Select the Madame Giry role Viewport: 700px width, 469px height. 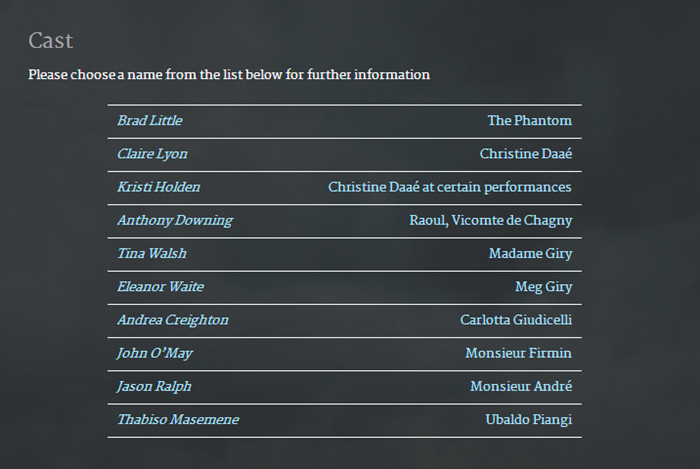click(530, 253)
